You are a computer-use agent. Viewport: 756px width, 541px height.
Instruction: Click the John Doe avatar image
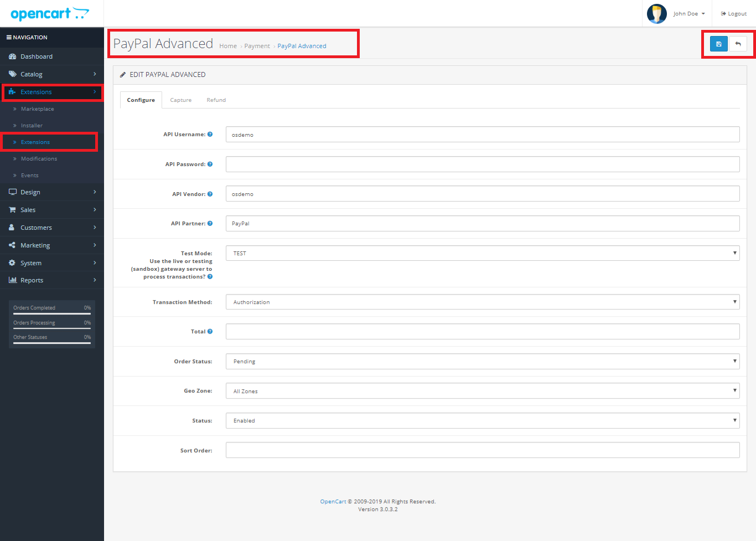pyautogui.click(x=656, y=14)
